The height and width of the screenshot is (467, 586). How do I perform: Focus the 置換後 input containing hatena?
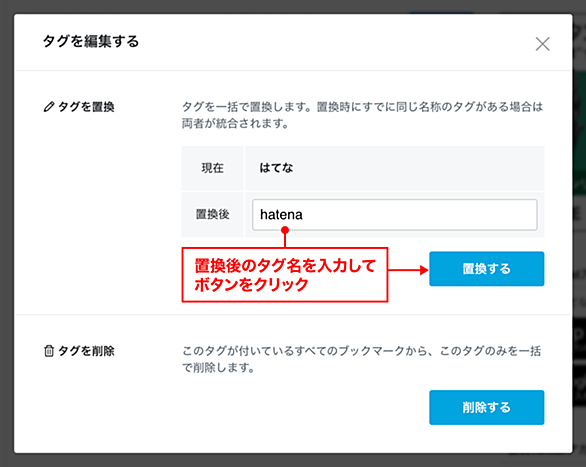click(x=395, y=215)
